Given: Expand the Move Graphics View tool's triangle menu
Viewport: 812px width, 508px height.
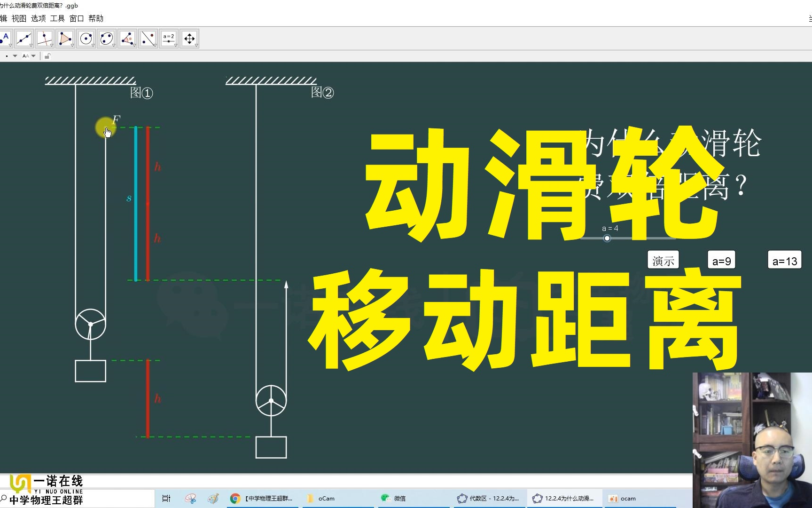Looking at the screenshot, I should (x=196, y=46).
